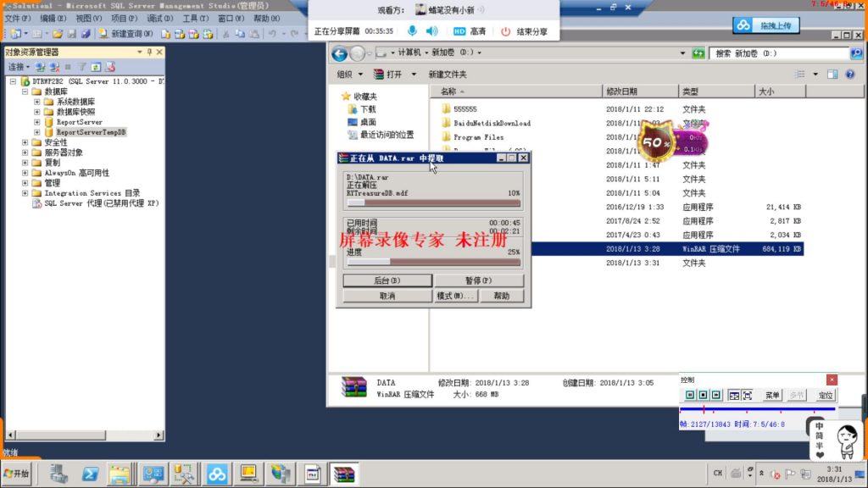Open PowerShell from the taskbar

click(90, 474)
